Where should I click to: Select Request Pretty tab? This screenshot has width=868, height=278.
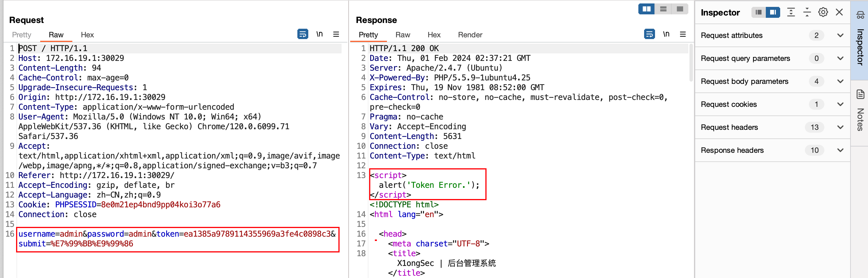22,35
